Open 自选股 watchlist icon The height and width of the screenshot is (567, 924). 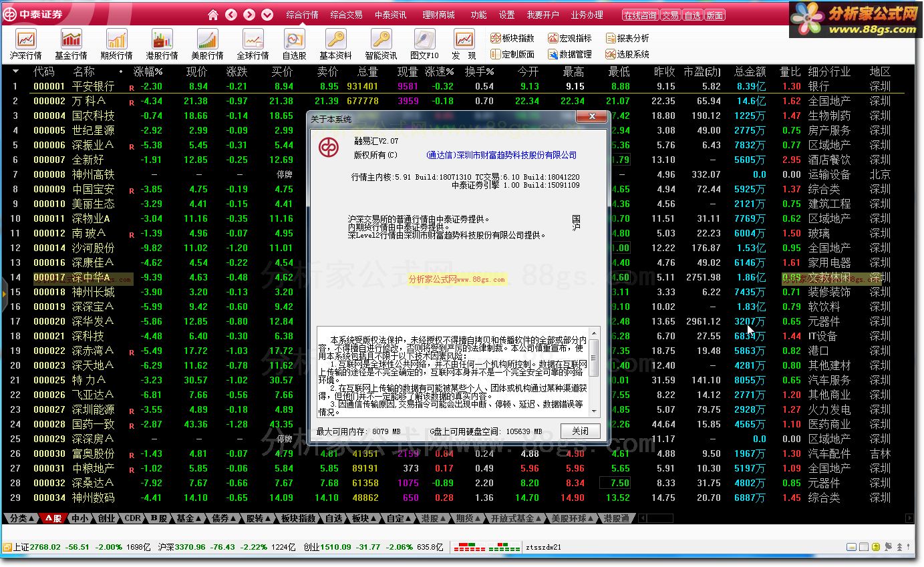pos(294,45)
